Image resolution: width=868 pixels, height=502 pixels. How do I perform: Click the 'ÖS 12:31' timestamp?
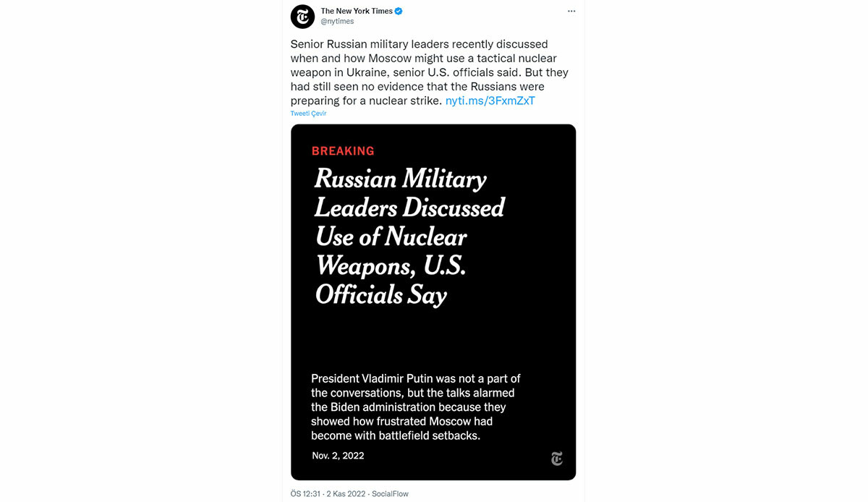(305, 494)
